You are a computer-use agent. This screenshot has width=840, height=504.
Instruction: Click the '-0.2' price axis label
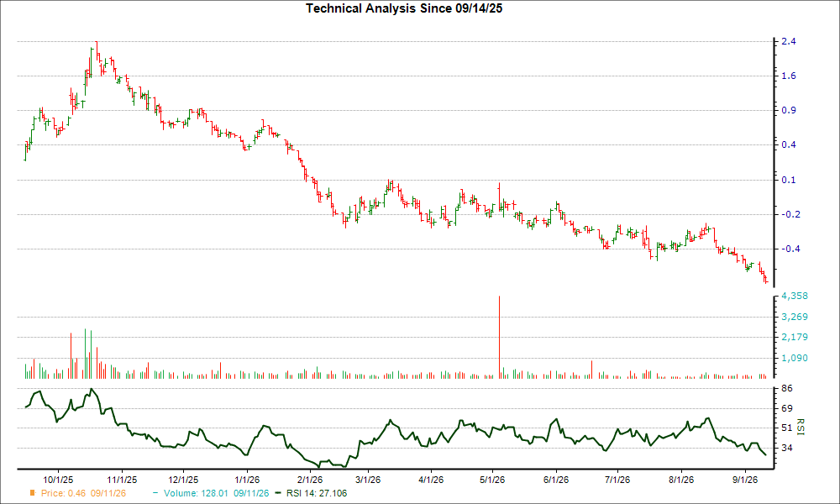[x=790, y=214]
